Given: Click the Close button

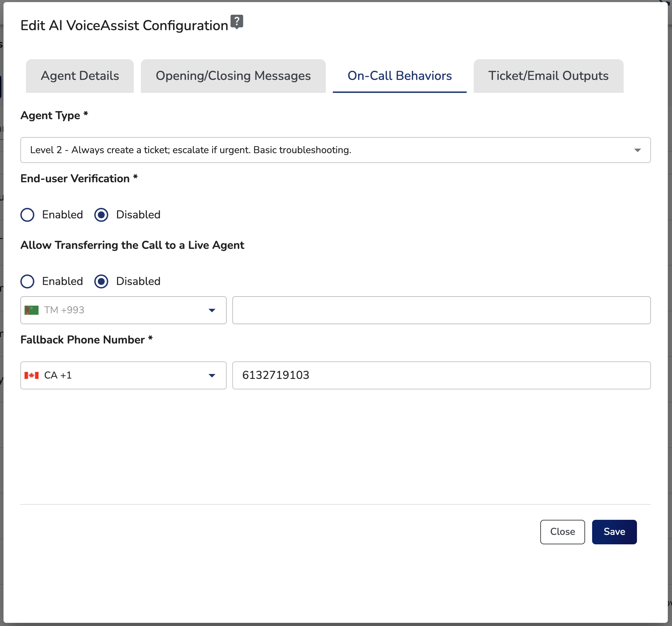Looking at the screenshot, I should [x=562, y=532].
